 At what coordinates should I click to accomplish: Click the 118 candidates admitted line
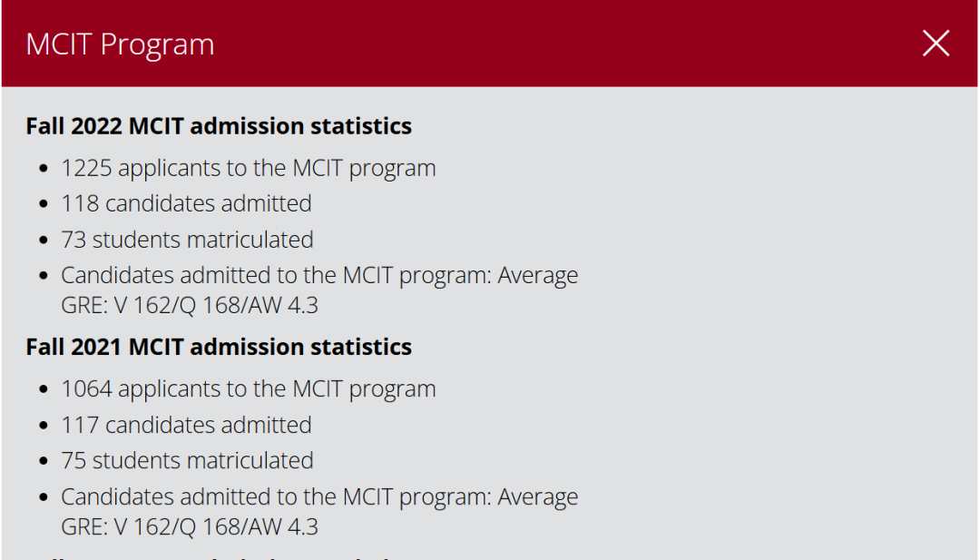point(186,203)
